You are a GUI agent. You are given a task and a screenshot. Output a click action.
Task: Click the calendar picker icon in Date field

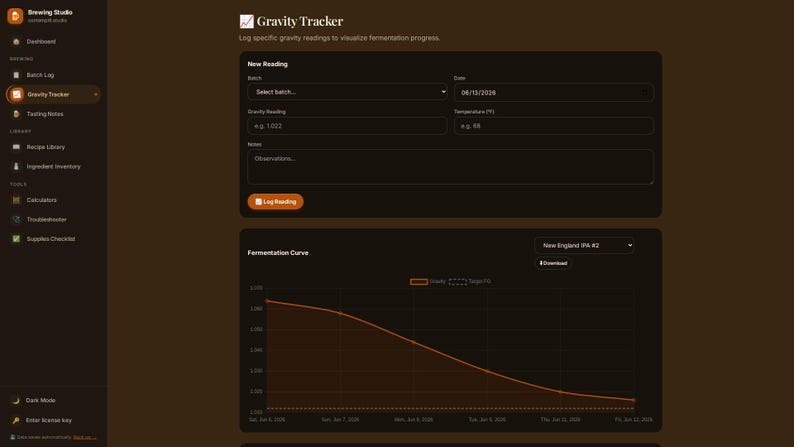[x=644, y=92]
